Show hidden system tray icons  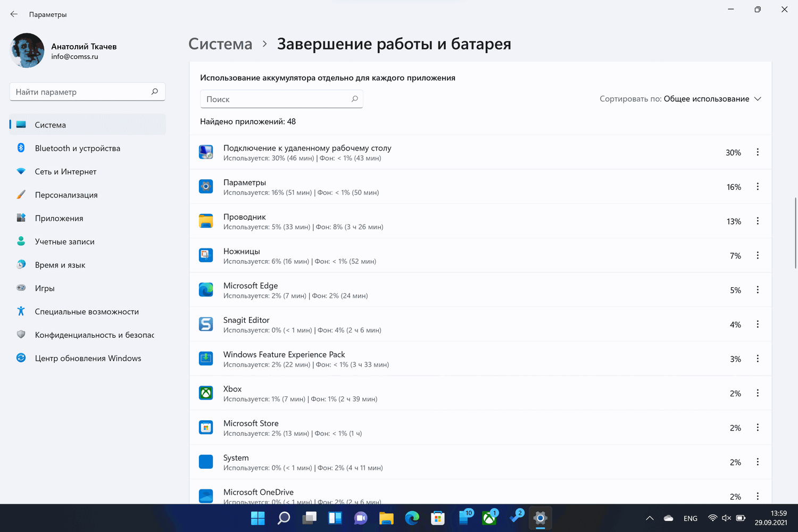pyautogui.click(x=650, y=518)
